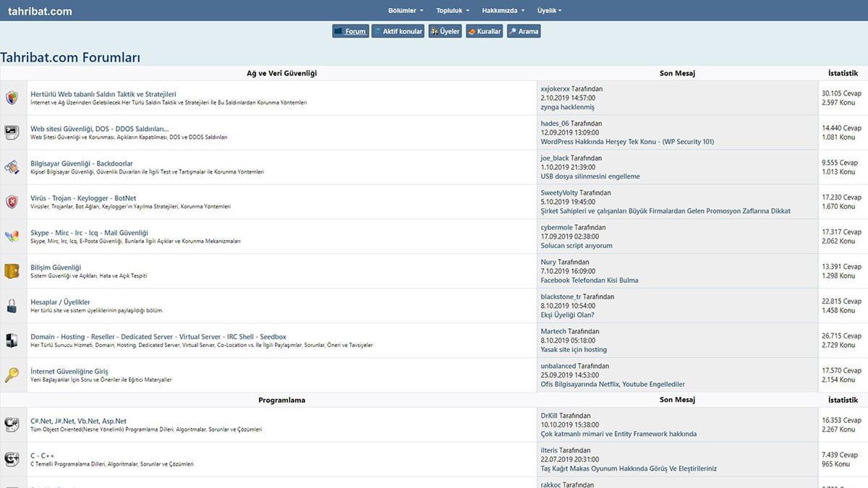Open the Üyelik menu in the top bar

[549, 11]
